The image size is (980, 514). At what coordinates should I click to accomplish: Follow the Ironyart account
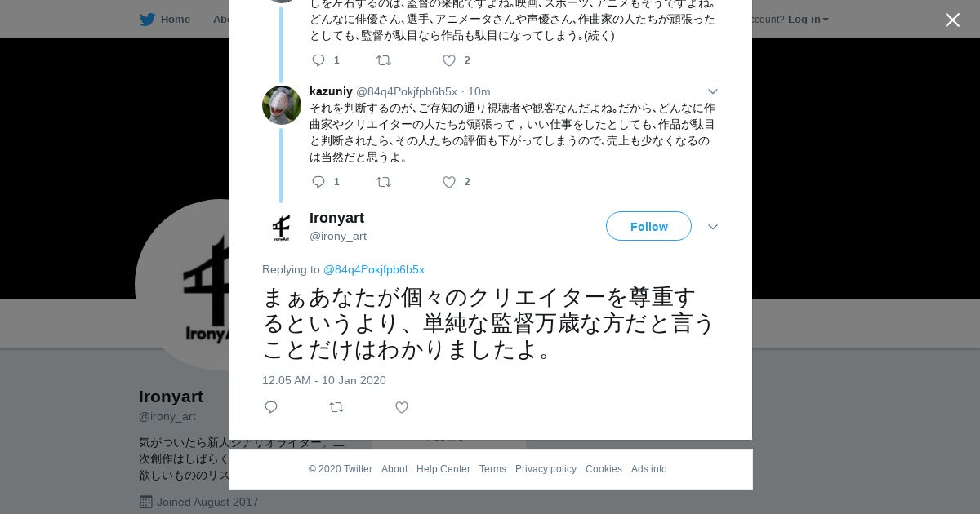648,226
